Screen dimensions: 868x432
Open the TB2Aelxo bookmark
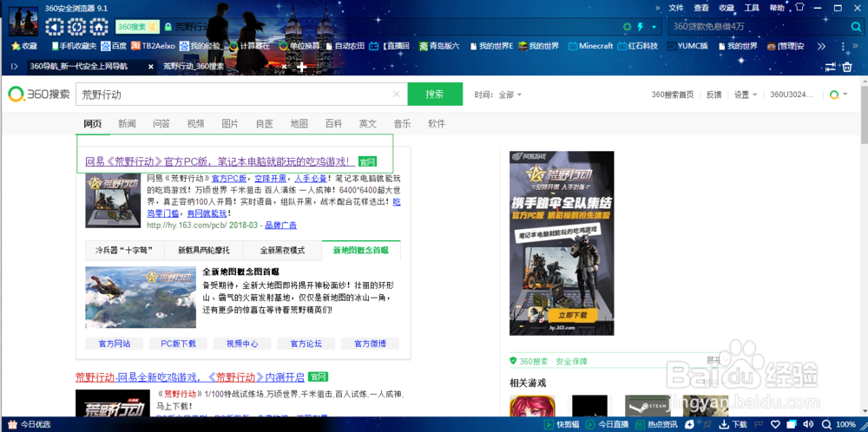pos(154,46)
